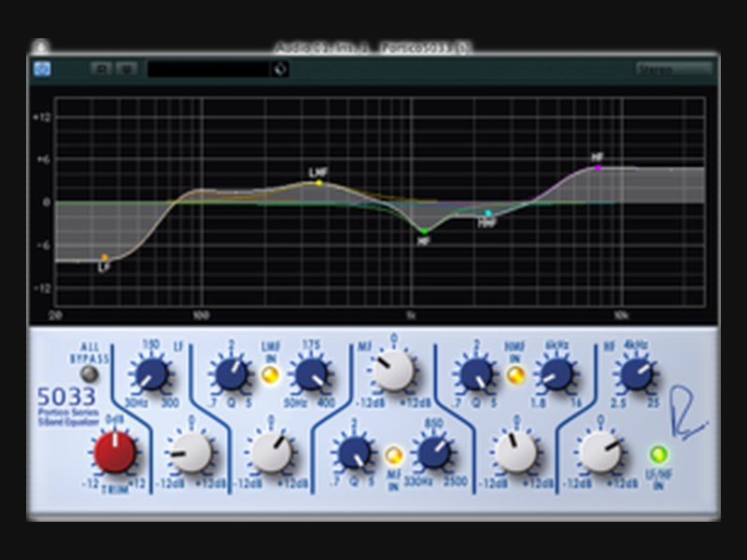The image size is (747, 560).
Task: Close the Portico5033 plugin window
Action: pos(41,48)
